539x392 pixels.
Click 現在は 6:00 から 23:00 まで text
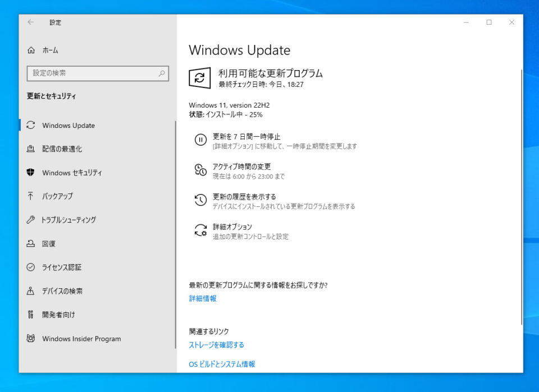pyautogui.click(x=249, y=177)
